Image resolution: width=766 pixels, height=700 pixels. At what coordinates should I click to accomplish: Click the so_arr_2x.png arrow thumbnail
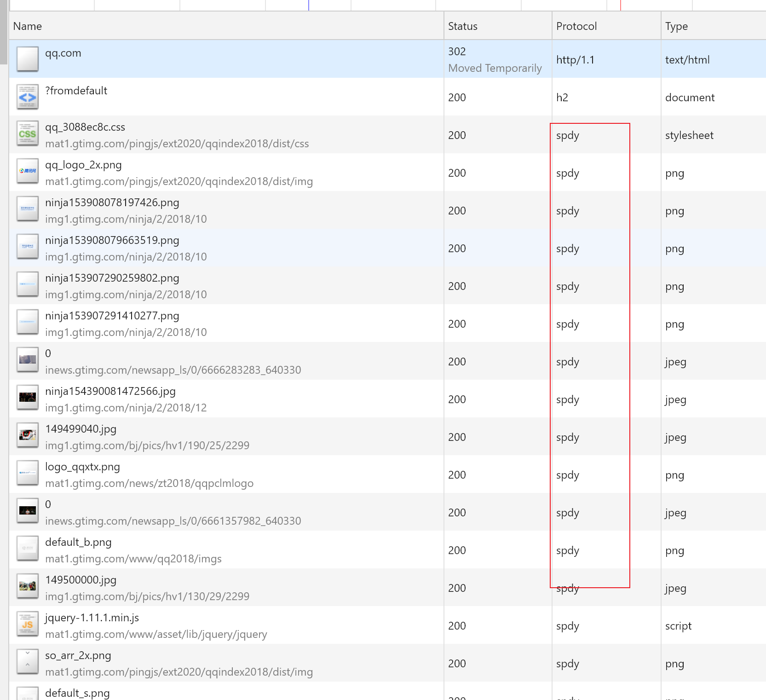click(x=28, y=662)
